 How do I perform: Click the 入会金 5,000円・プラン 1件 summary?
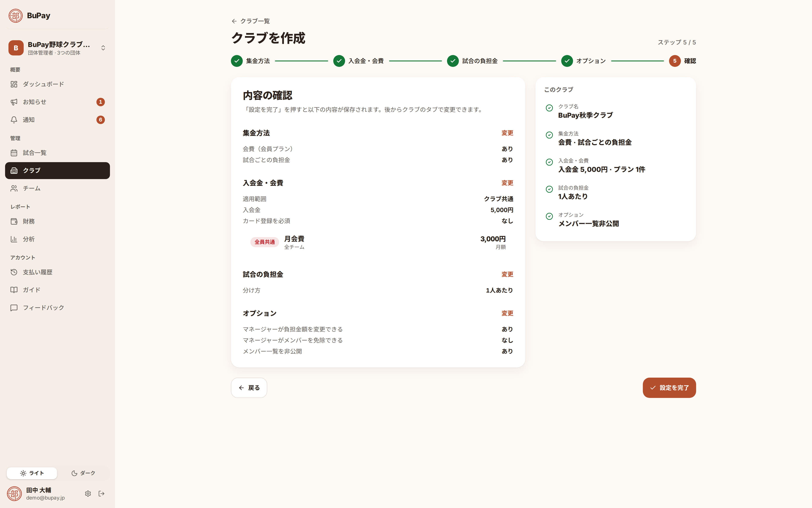click(602, 169)
